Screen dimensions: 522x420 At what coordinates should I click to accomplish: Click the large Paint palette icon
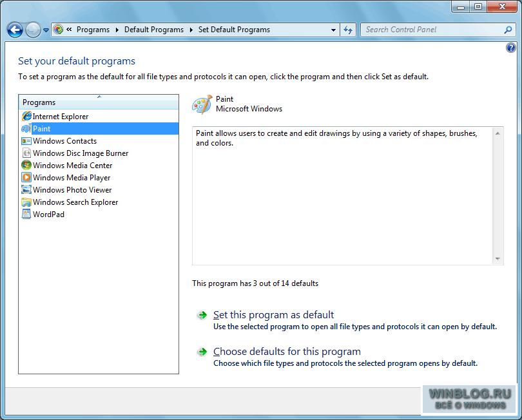[x=202, y=104]
